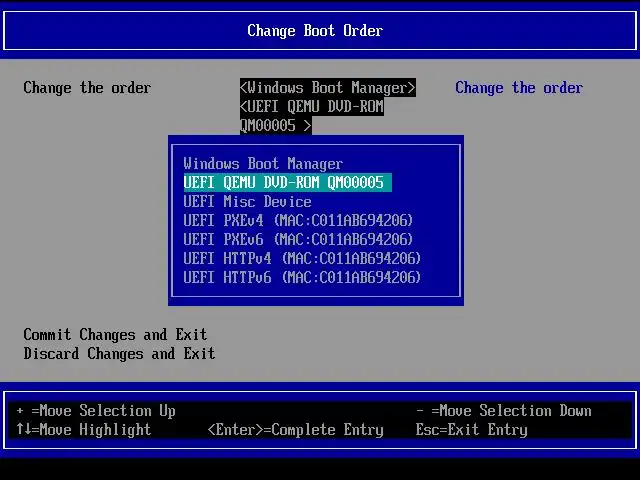Select Windows Boot Manager in popup list

coord(263,164)
